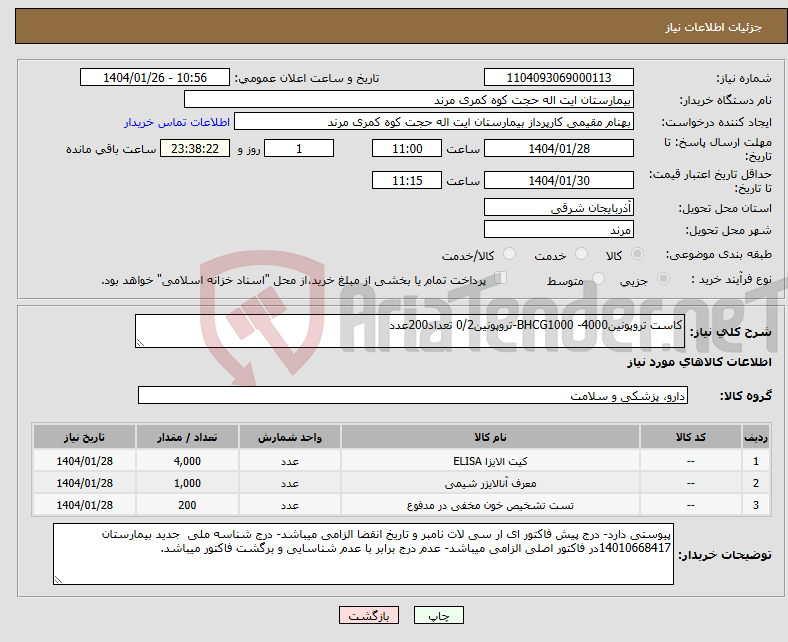
Task: Select the متوسط purchase type radio
Action: [598, 278]
